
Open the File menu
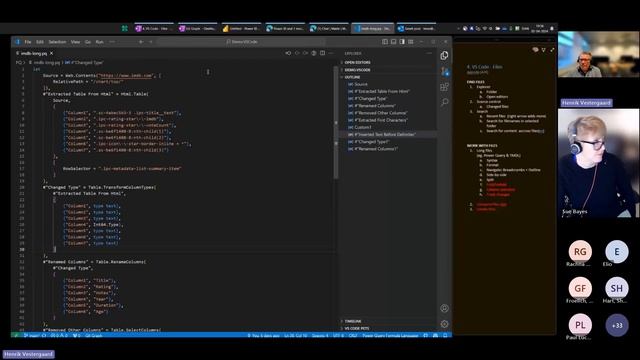tap(28, 42)
